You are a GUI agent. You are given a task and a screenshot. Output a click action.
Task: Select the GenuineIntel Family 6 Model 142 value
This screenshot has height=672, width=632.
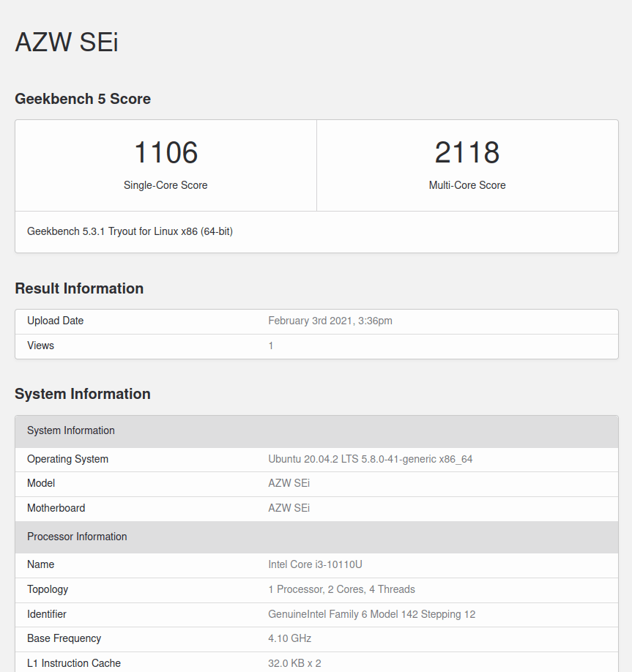[x=372, y=614]
